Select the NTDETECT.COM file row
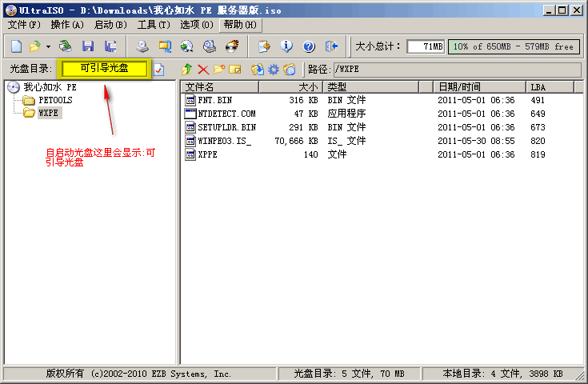This screenshot has width=588, height=384. [382, 114]
